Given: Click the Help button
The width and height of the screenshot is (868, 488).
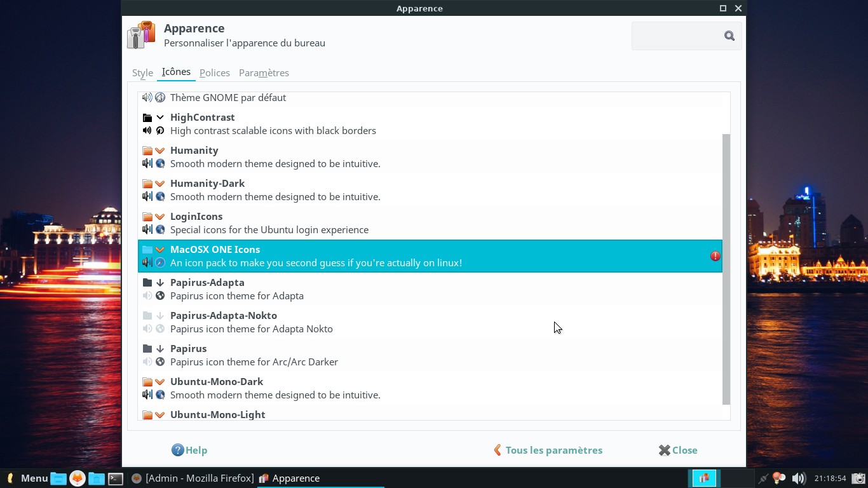Looking at the screenshot, I should pos(189,451).
